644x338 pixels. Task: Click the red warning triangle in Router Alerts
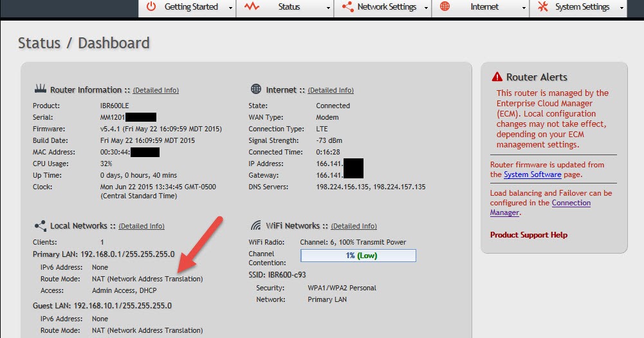[497, 77]
